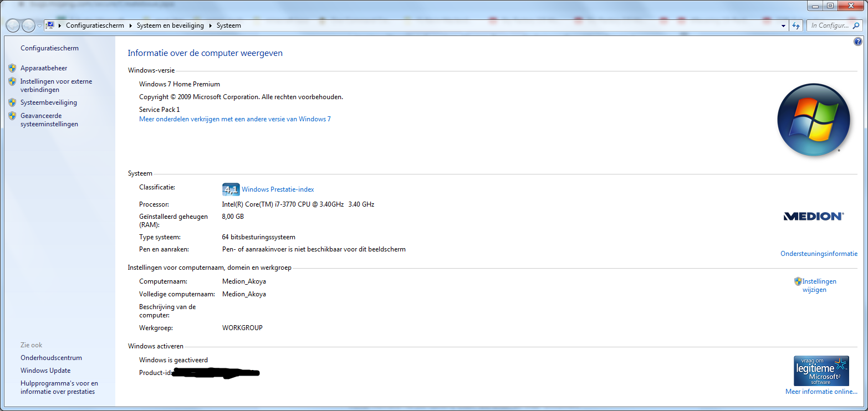Expand the arrow left of Configuratiescherm breadcrumb
The width and height of the screenshot is (868, 411).
[59, 25]
